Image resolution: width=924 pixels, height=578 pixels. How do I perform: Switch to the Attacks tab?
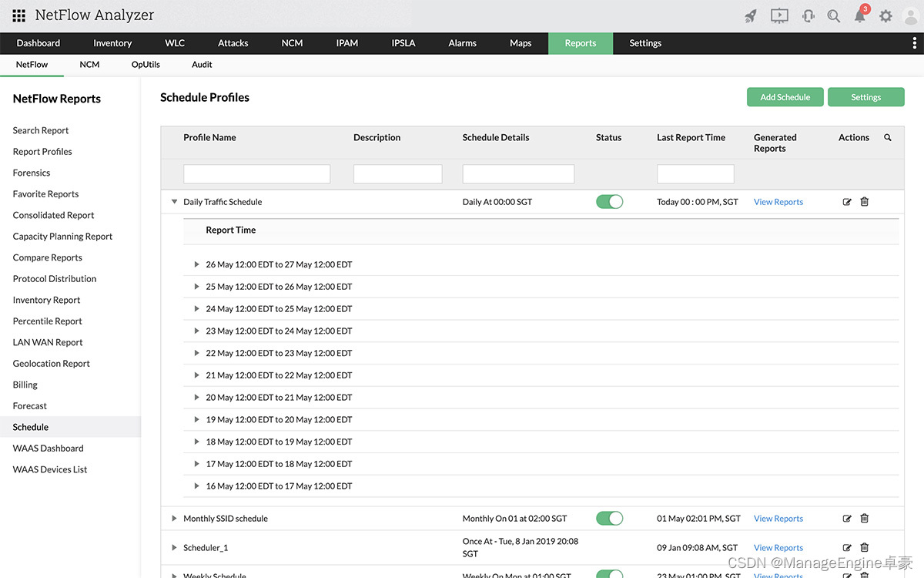tap(233, 43)
